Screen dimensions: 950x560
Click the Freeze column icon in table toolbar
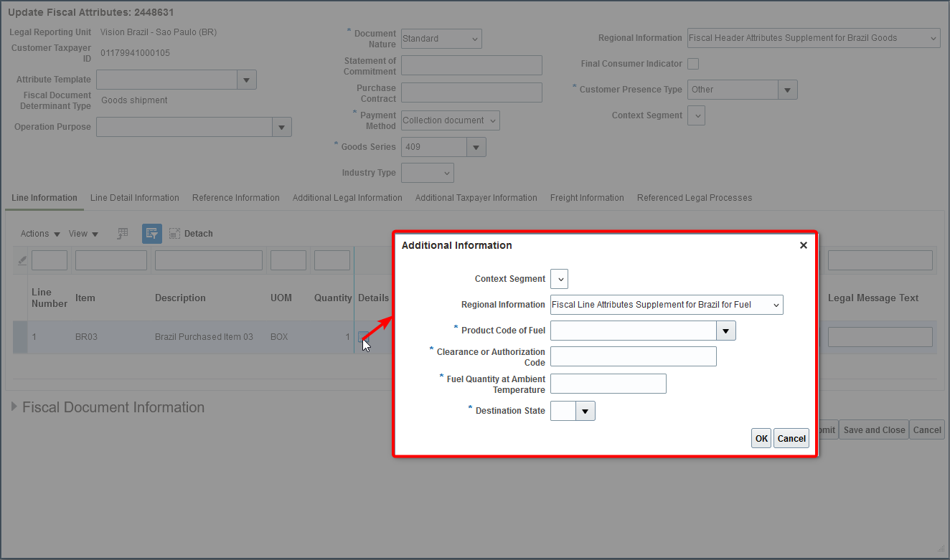(123, 233)
